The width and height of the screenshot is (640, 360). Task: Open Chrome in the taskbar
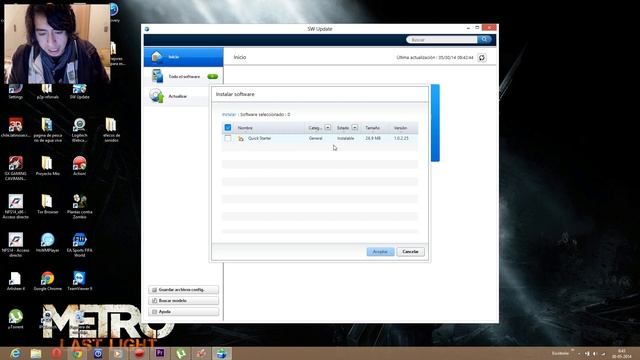point(77,353)
